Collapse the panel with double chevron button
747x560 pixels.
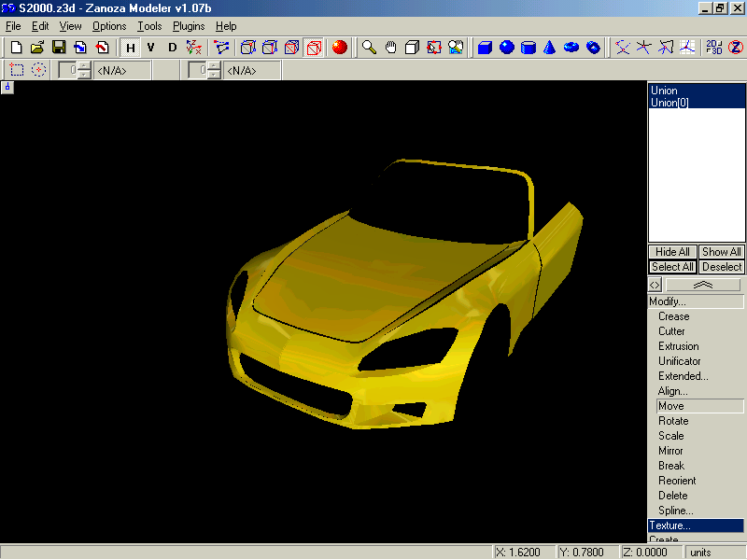pos(703,285)
